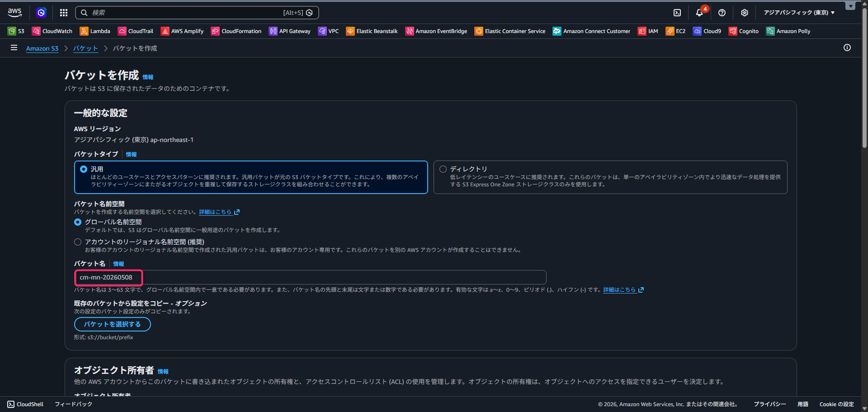Viewport: 868px width, 412px height.
Task: Open 情報 link next to バケットを作成 title
Action: pos(148,77)
